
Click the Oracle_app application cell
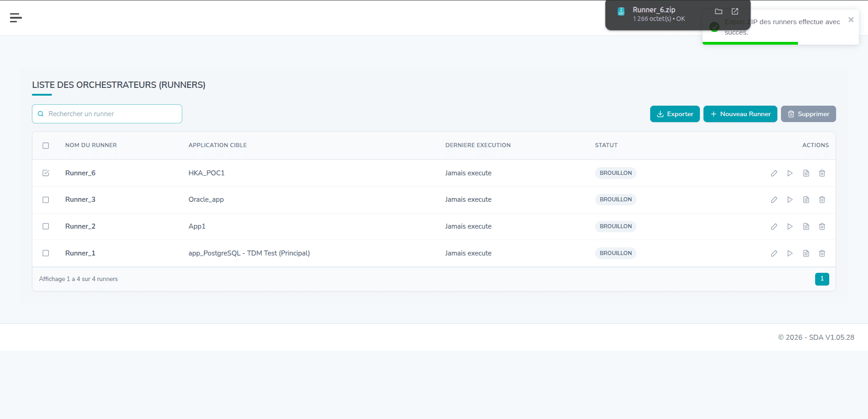tap(206, 199)
